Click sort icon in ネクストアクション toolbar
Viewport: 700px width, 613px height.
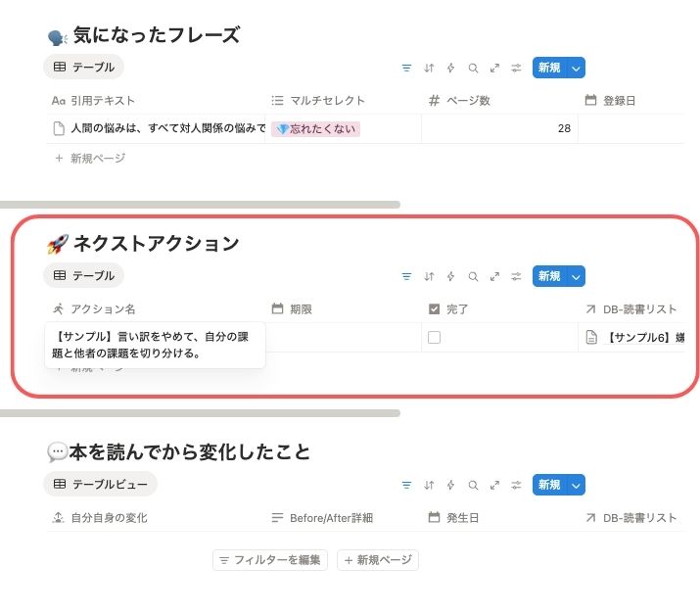click(x=429, y=276)
